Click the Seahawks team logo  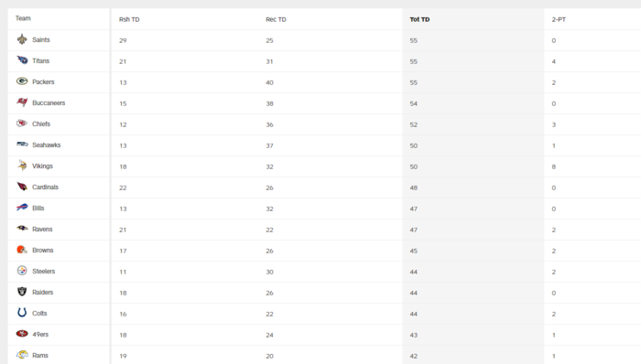tap(22, 145)
